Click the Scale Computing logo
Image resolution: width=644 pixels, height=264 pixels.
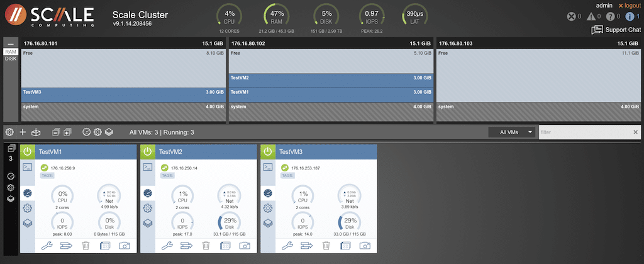(50, 16)
